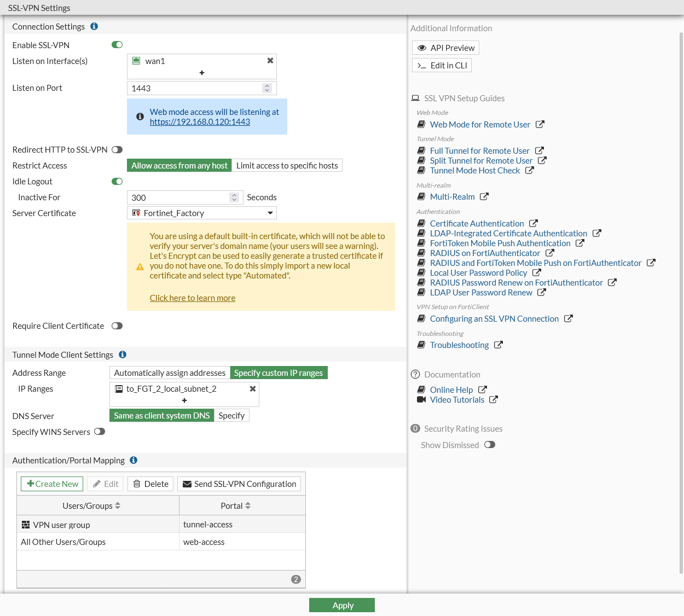Image resolution: width=684 pixels, height=616 pixels.
Task: Open the https://192.168.0.120:1443 link
Action: tap(200, 122)
